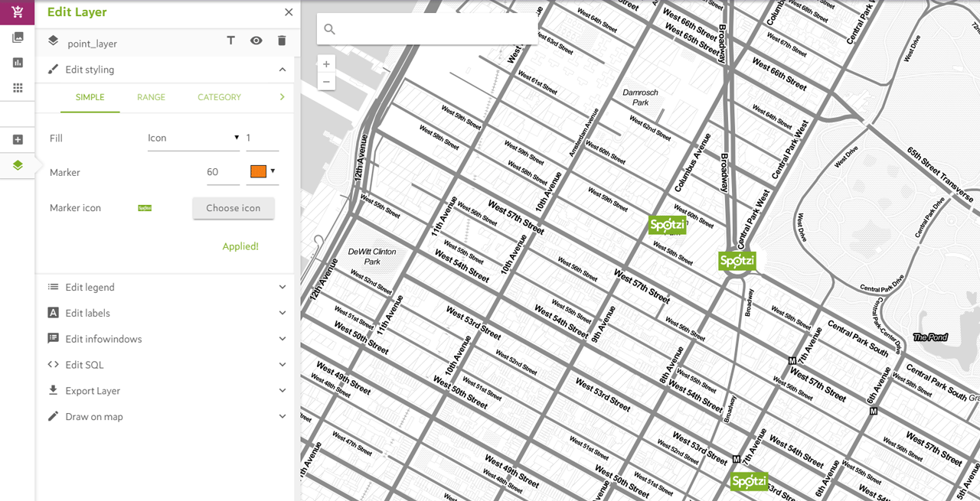980x501 pixels.
Task: Click the 65th Street Transverse map label
Action: 941,175
